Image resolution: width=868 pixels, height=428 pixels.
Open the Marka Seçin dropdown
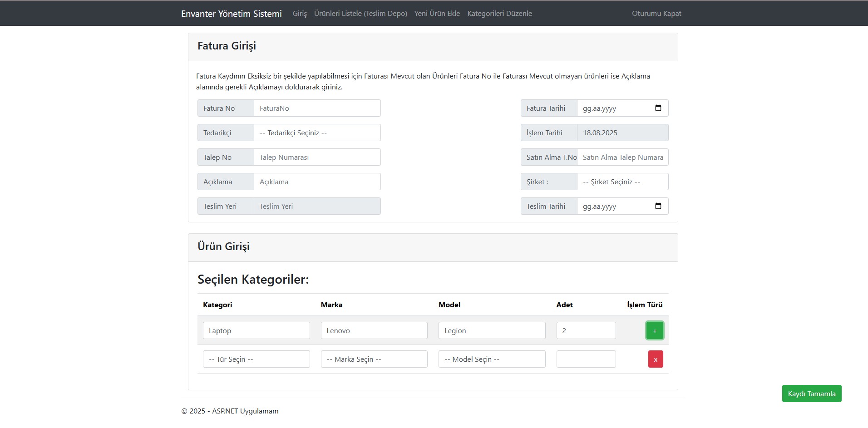click(374, 359)
